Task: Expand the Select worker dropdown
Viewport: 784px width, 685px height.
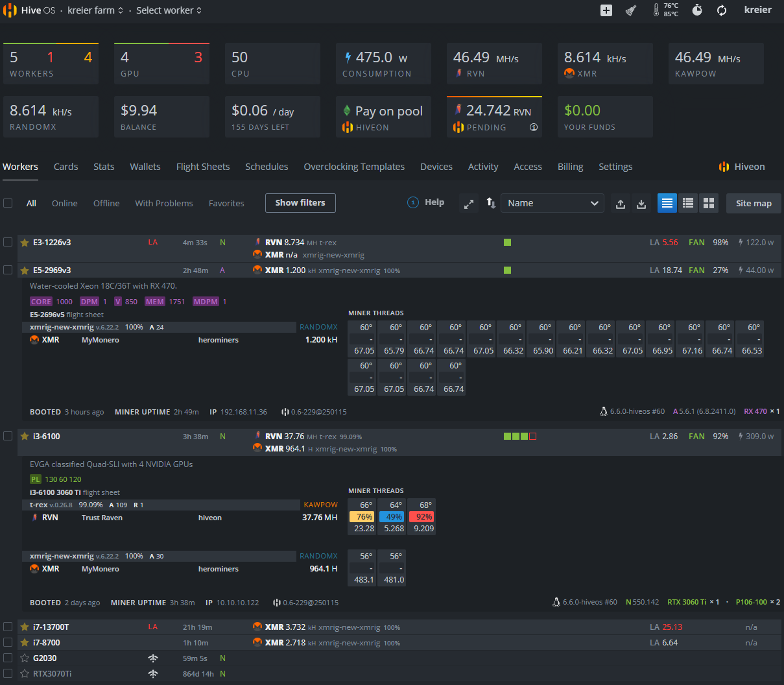Action: click(169, 10)
